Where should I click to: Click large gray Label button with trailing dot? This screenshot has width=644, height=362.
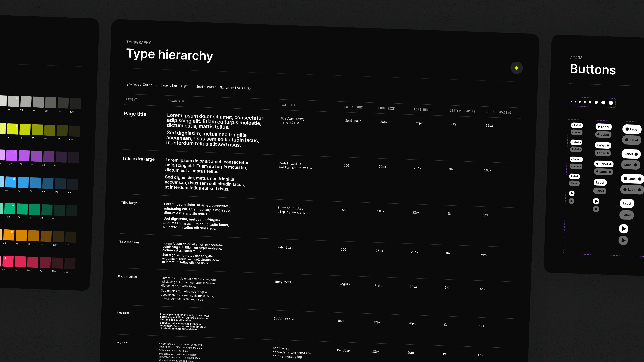[631, 165]
